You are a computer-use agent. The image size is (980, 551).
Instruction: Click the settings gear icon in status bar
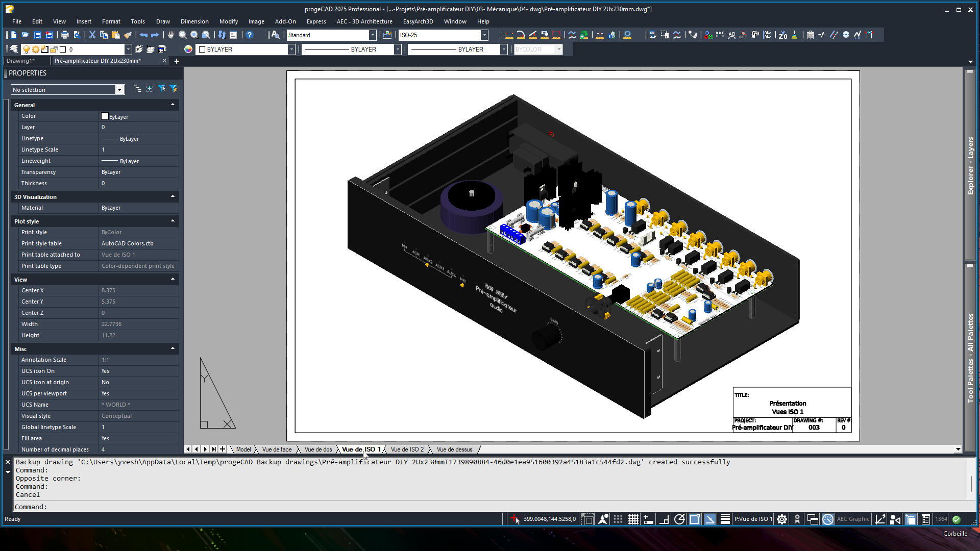tap(782, 519)
